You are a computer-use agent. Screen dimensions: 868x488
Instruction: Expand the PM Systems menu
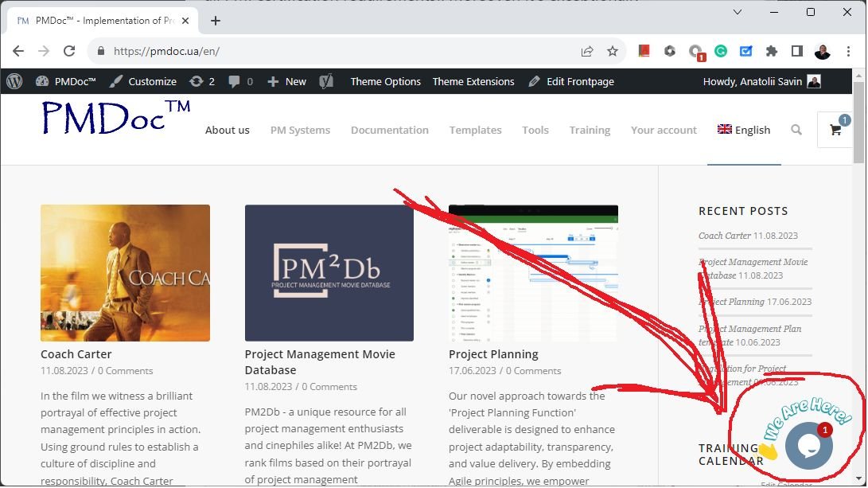tap(300, 131)
